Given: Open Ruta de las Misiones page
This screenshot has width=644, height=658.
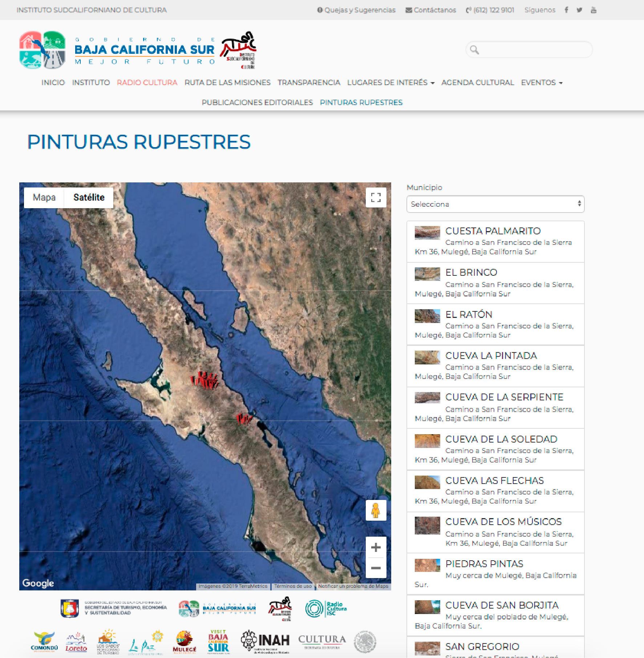Looking at the screenshot, I should [x=227, y=82].
